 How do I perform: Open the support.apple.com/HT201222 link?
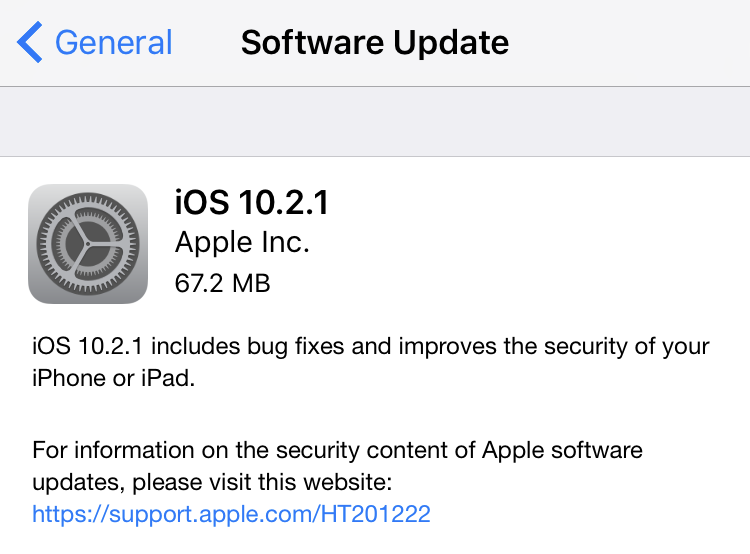tap(232, 514)
